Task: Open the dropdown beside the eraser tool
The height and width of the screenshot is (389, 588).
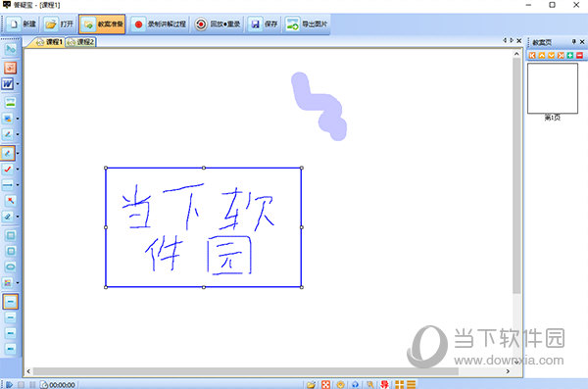Action: pos(18,217)
